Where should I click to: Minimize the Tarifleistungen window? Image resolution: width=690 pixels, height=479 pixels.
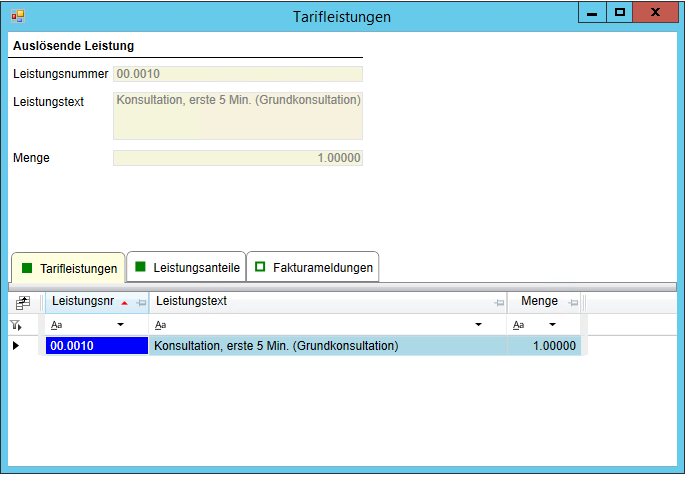pyautogui.click(x=592, y=13)
